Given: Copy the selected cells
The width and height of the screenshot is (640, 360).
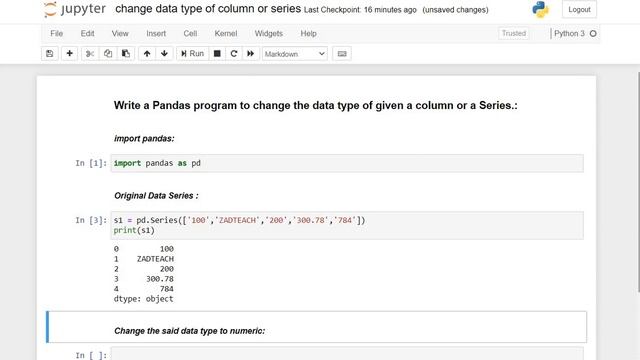Looking at the screenshot, I should (108, 54).
